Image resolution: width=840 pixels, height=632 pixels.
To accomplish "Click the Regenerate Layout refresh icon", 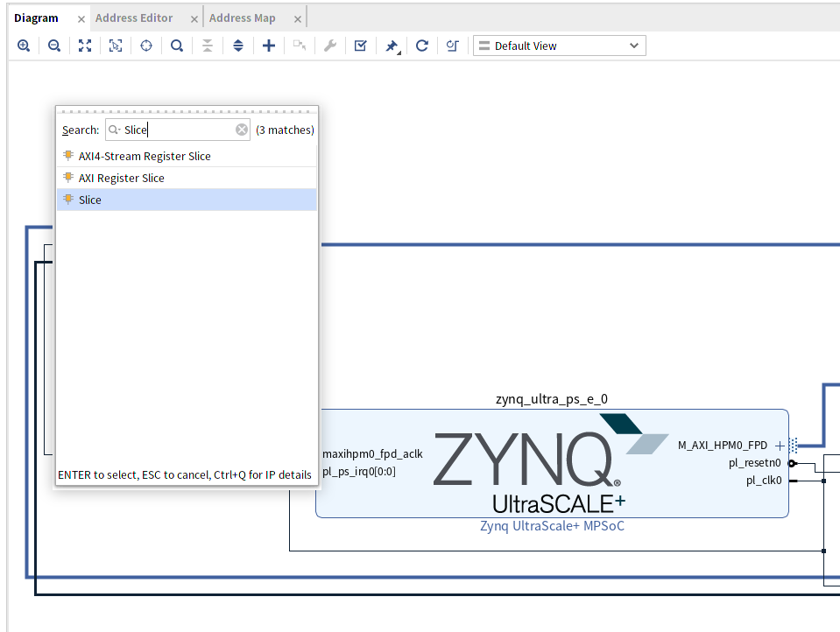I will click(x=422, y=46).
